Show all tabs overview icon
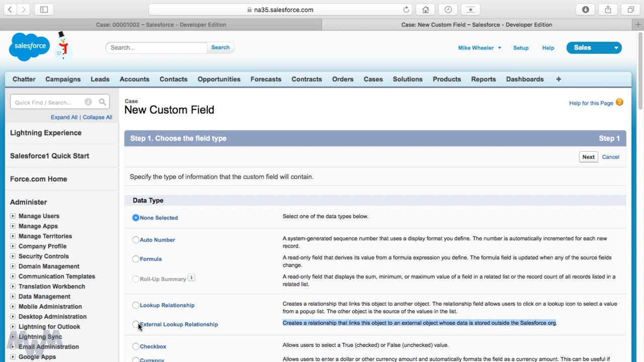Screen dimensions: 644x362 (x=630, y=10)
